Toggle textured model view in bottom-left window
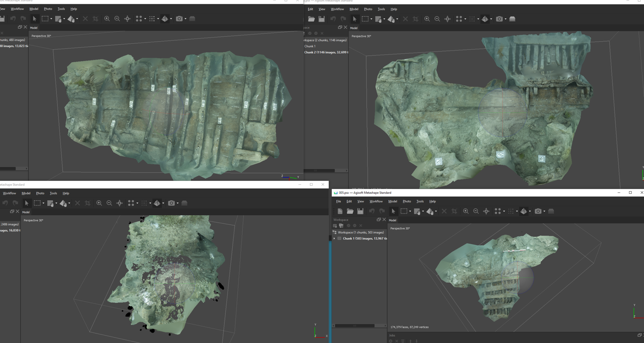644x343 pixels. point(157,203)
